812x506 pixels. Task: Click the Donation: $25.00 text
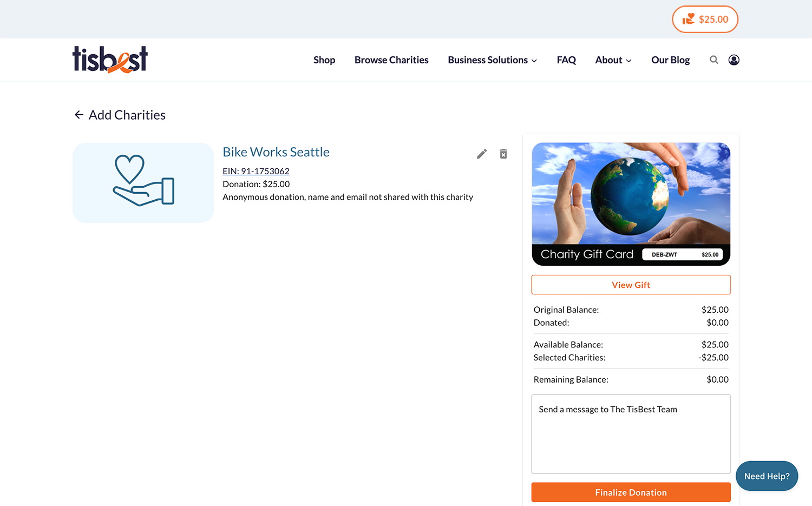point(256,184)
